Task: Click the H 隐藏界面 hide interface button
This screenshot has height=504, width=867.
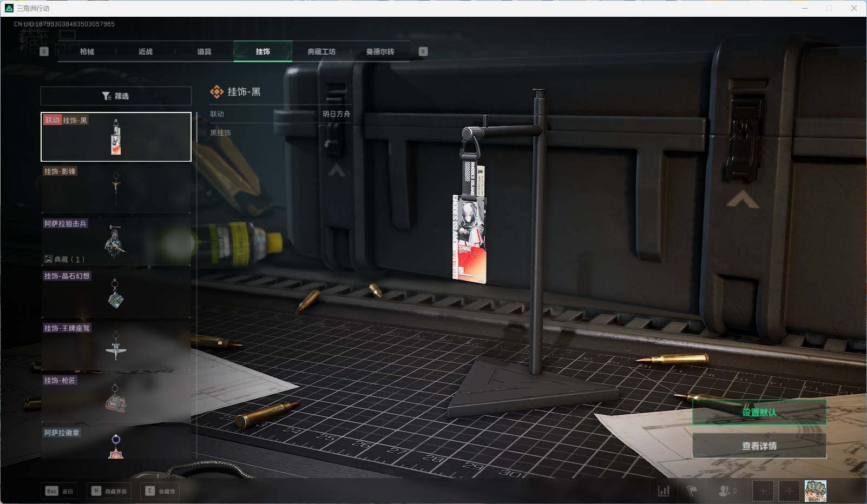Action: [x=109, y=491]
